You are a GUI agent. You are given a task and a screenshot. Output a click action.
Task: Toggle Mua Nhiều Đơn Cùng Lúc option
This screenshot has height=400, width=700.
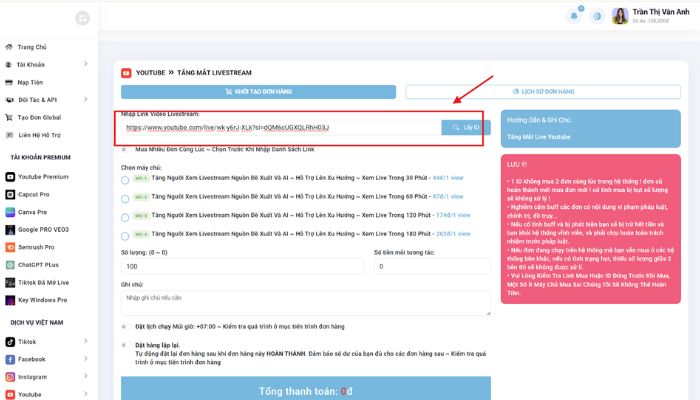pyautogui.click(x=124, y=150)
